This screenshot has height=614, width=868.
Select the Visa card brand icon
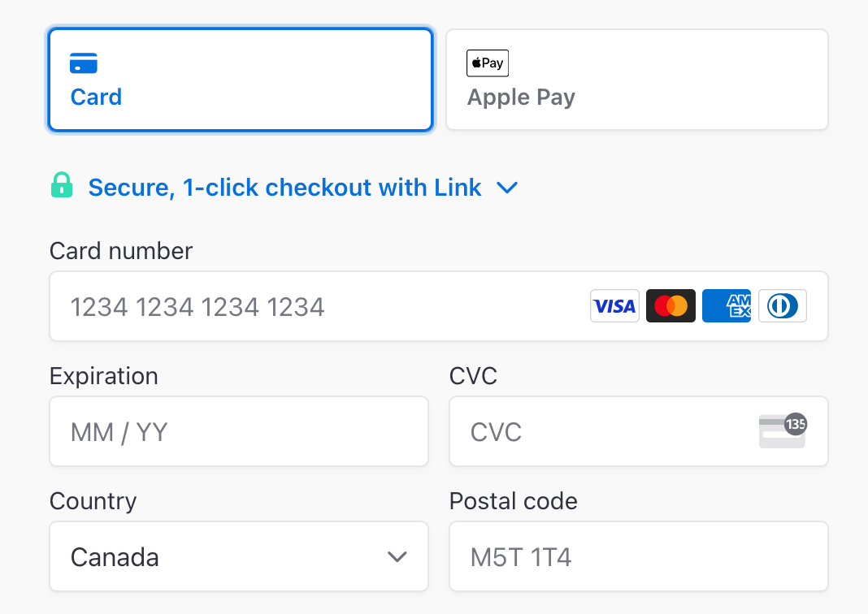[x=614, y=305]
